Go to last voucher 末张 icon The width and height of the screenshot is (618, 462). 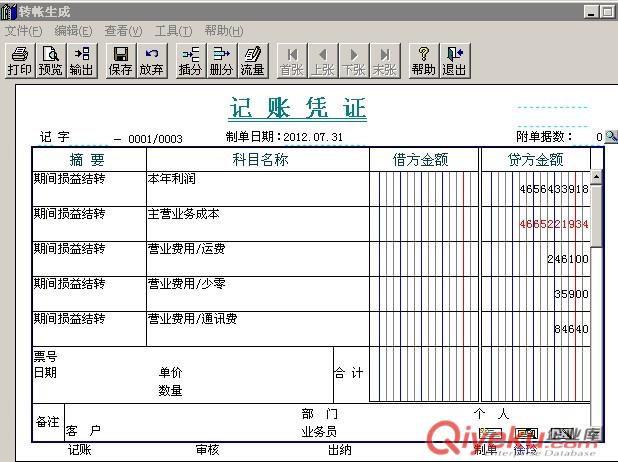[385, 61]
